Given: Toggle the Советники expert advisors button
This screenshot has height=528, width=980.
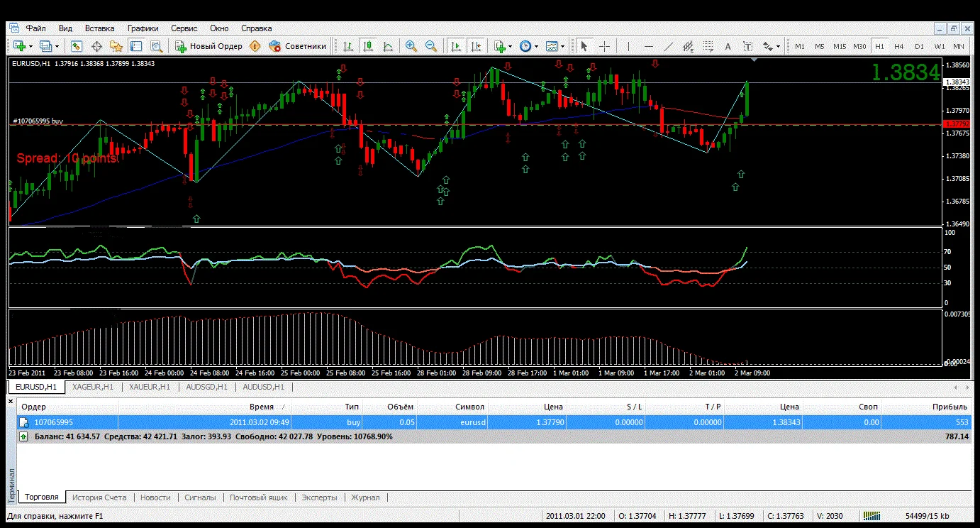Looking at the screenshot, I should (298, 46).
